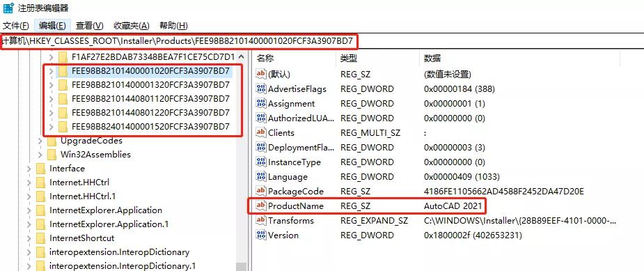Click the registry path address bar

coord(179,41)
